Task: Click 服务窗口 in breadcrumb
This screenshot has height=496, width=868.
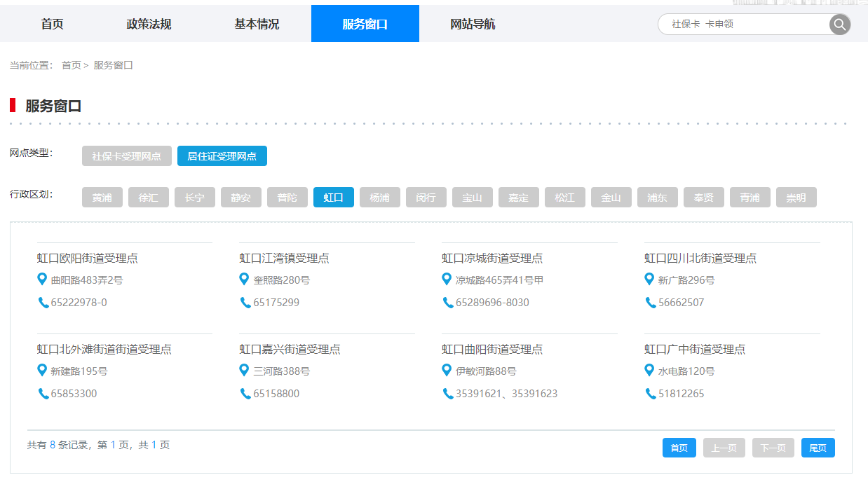Action: [x=114, y=65]
